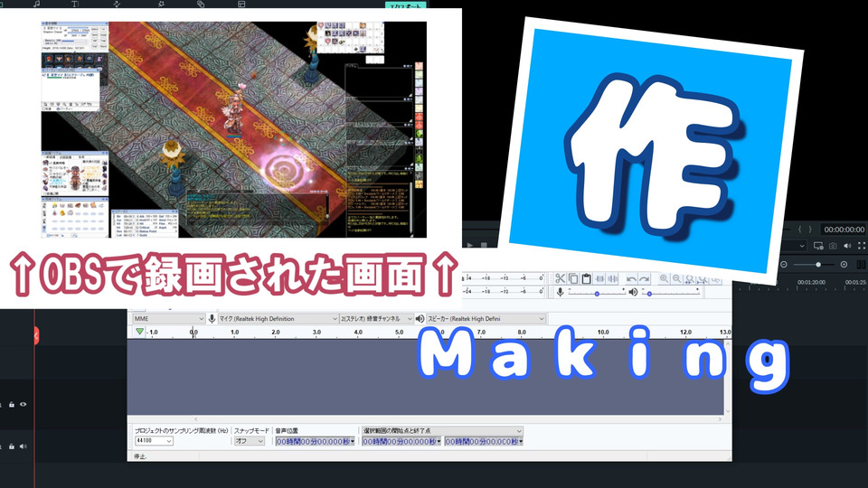
Task: Open the snap mode オフ dropdown
Action: pos(250,441)
